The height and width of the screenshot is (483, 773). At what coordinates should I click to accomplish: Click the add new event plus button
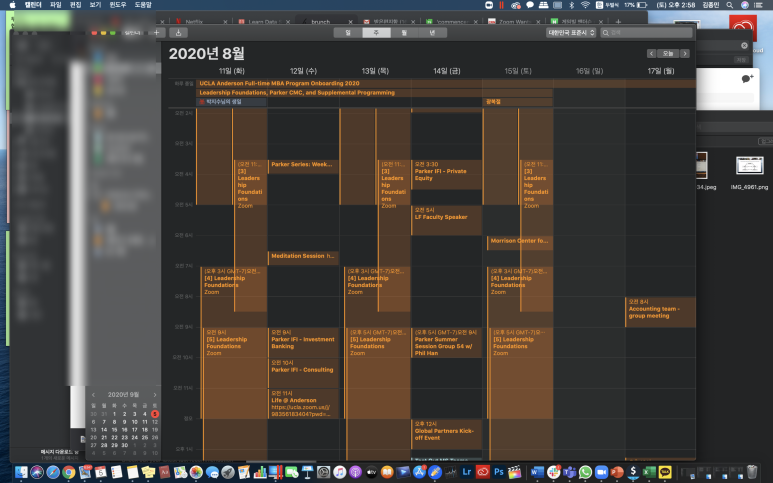pyautogui.click(x=157, y=33)
